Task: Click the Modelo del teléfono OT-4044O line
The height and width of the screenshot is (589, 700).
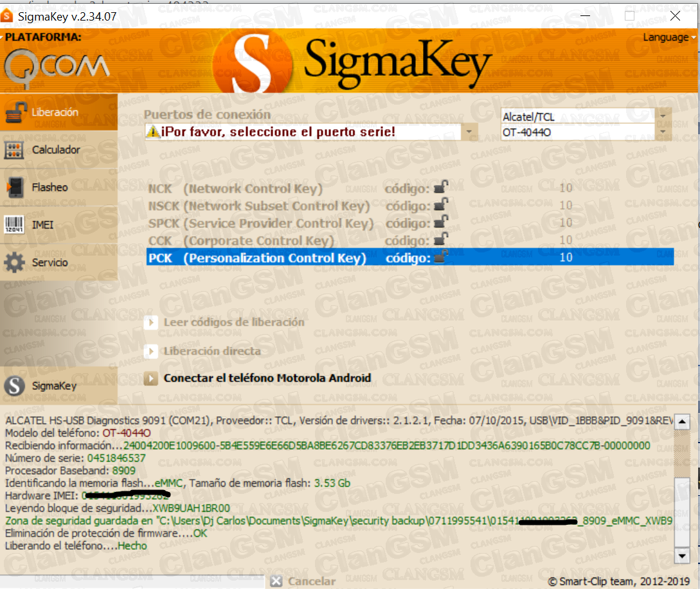Action: tap(78, 434)
